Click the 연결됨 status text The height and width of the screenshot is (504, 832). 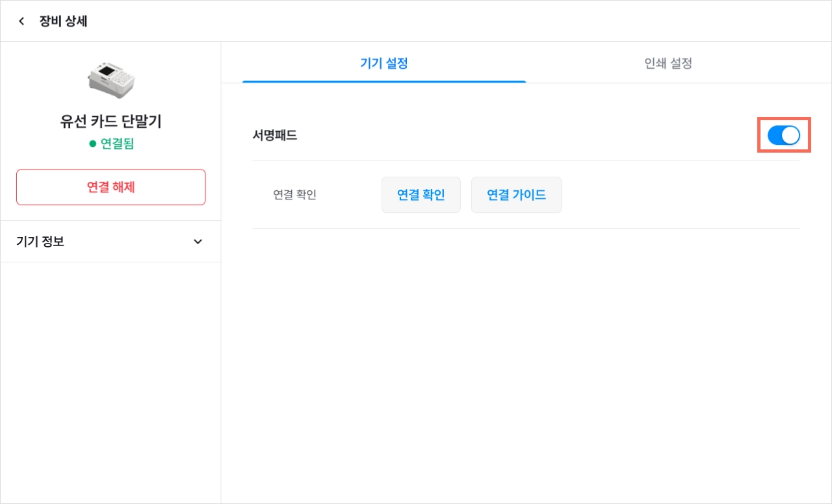point(117,144)
